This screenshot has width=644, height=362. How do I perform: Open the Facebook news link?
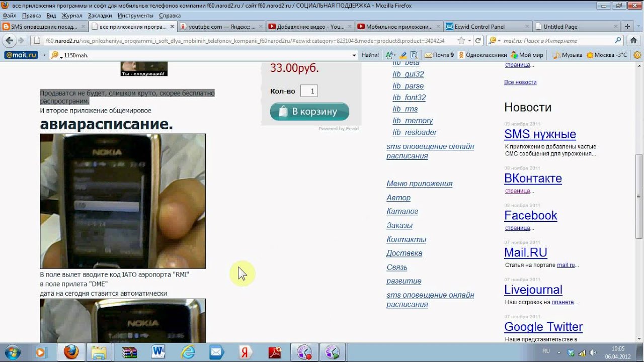click(x=531, y=216)
